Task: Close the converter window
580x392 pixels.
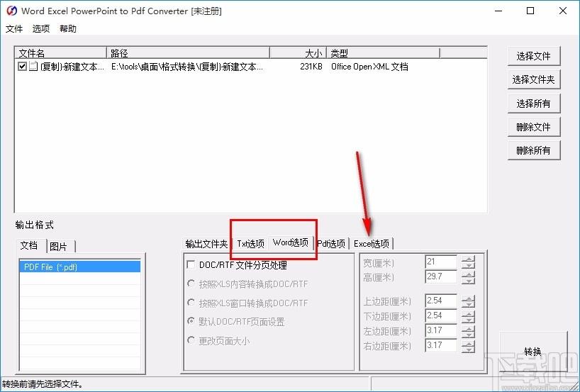Action: coord(562,11)
